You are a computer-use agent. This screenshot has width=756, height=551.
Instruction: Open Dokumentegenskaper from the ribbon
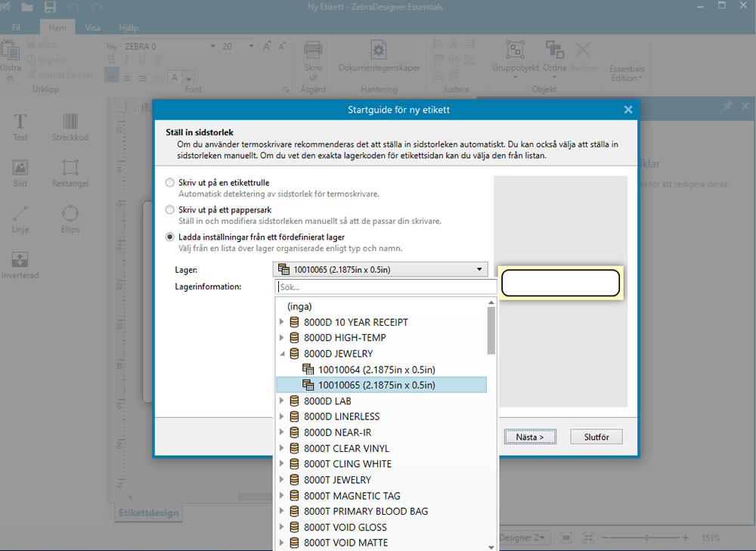[x=379, y=56]
